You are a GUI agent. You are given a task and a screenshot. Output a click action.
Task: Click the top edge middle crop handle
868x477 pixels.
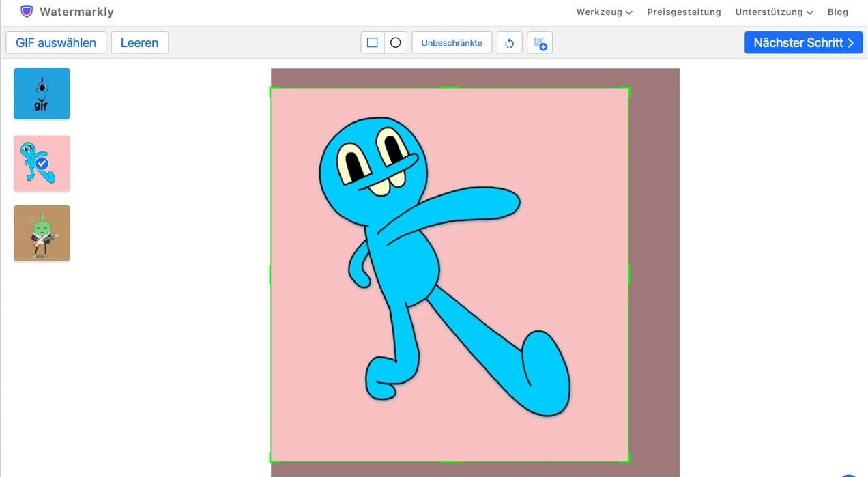(450, 87)
